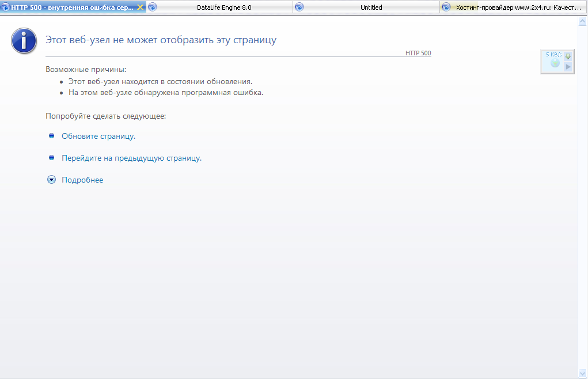Click the favicon on the Хостинг-провайдер tab
588x379 pixels.
pos(446,7)
